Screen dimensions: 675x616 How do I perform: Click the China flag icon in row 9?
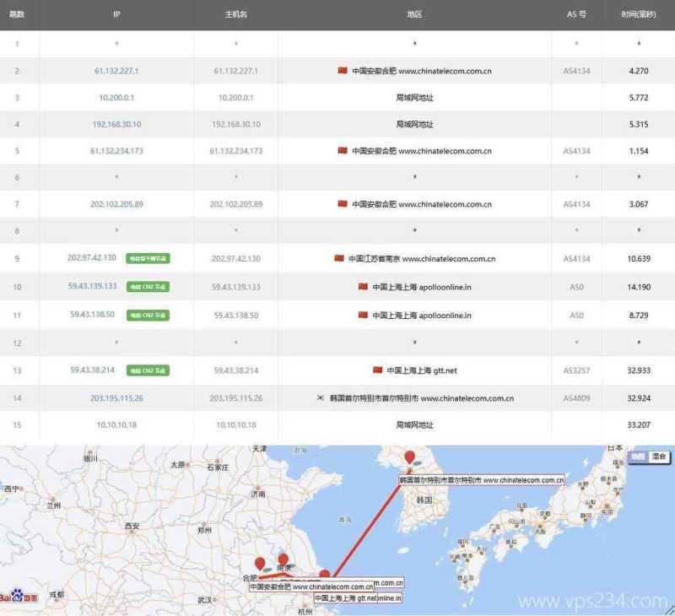click(x=337, y=257)
